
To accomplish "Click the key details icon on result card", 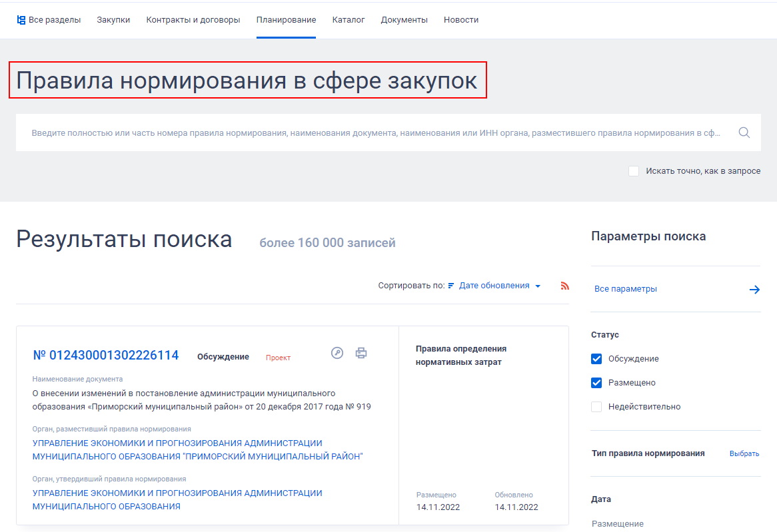I will 337,354.
